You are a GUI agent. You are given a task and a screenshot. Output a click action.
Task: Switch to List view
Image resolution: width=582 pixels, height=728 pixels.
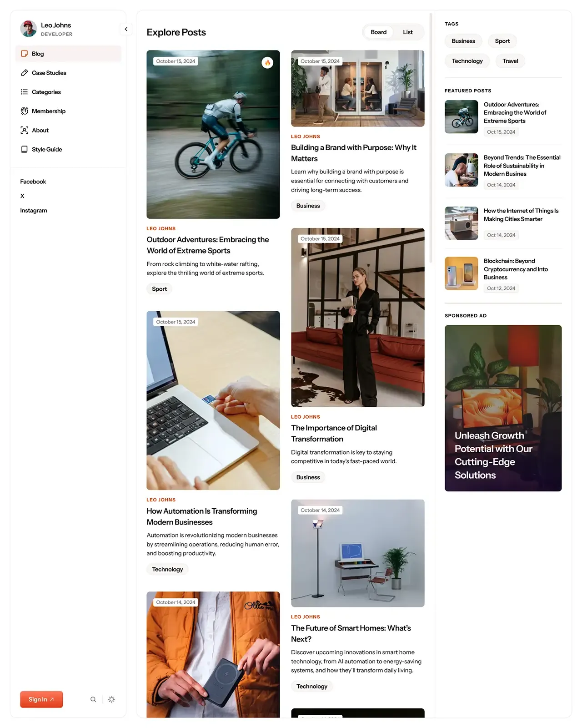click(408, 32)
